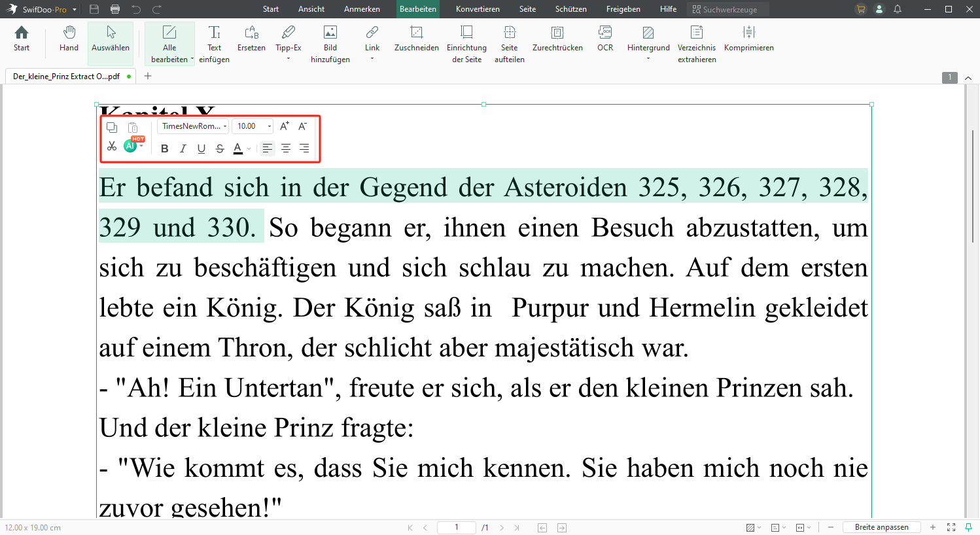Expand the font color picker arrow
The image size is (980, 535).
[x=249, y=149]
